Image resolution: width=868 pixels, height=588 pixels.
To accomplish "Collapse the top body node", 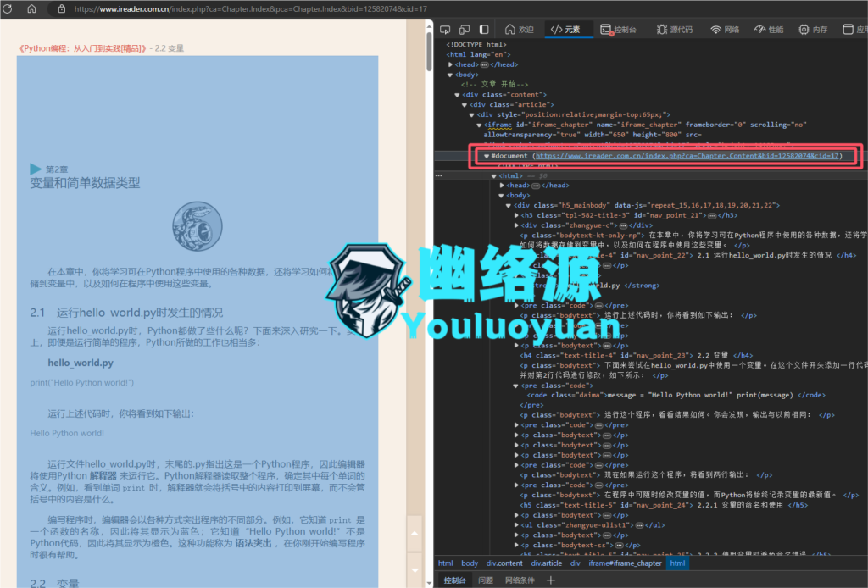I will 450,75.
